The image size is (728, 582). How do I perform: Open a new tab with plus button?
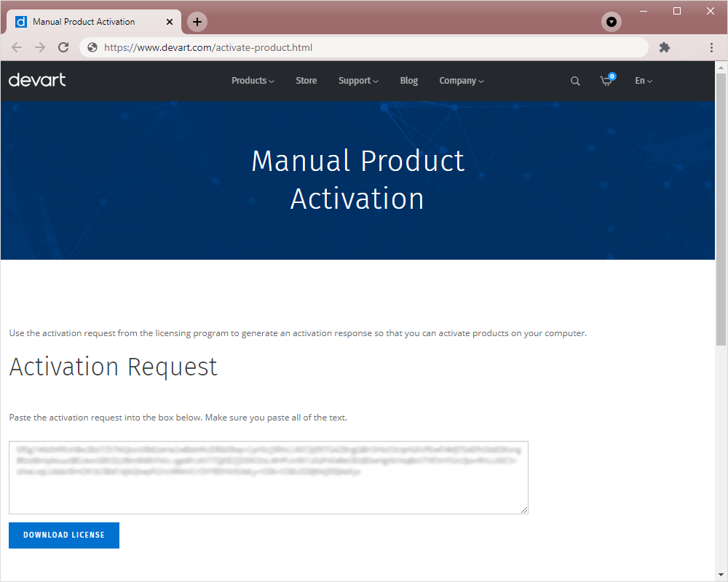[197, 22]
